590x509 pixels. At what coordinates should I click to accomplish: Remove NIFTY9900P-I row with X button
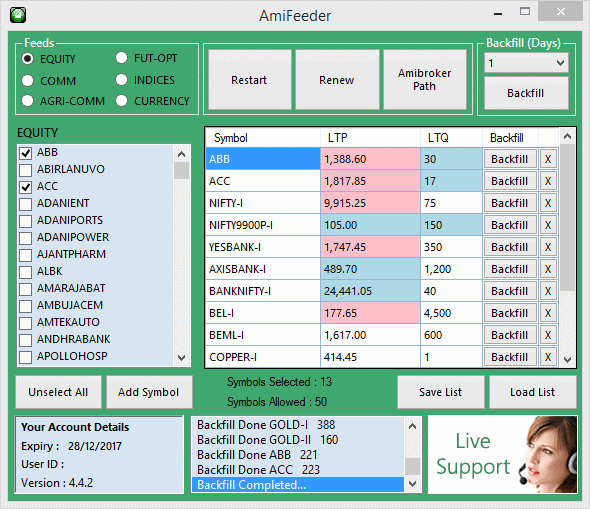coord(548,225)
